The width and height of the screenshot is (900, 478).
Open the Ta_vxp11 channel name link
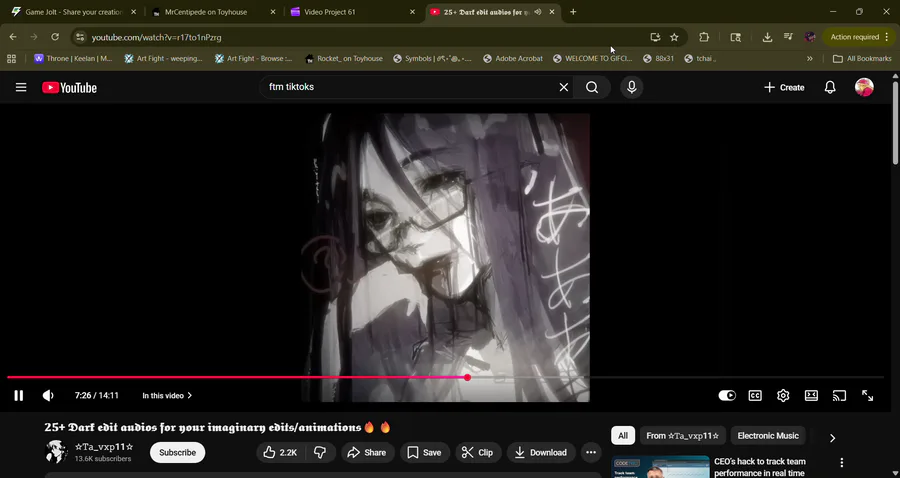[x=104, y=446]
